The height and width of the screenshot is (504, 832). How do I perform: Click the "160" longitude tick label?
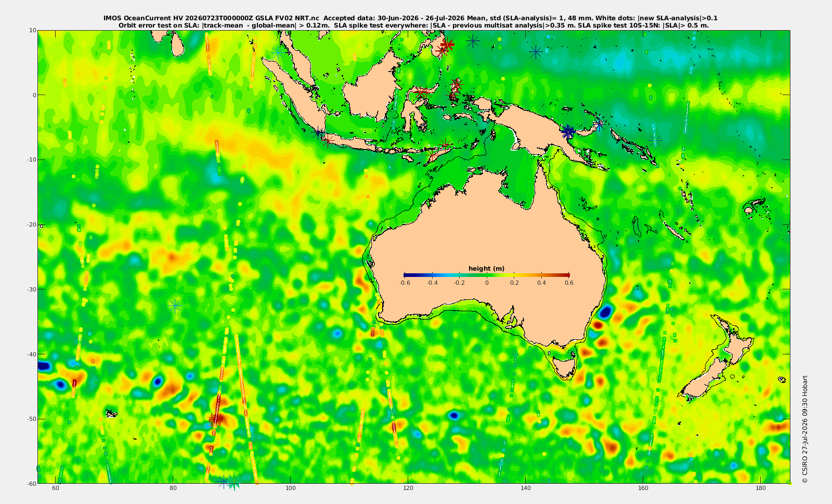[x=643, y=488]
